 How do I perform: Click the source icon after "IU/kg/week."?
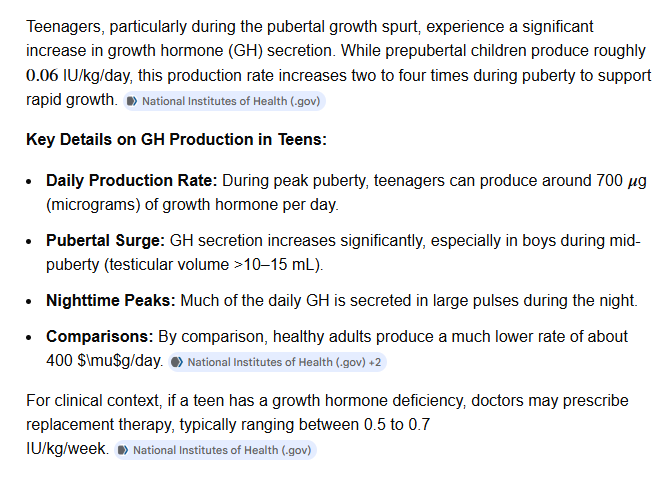(123, 450)
